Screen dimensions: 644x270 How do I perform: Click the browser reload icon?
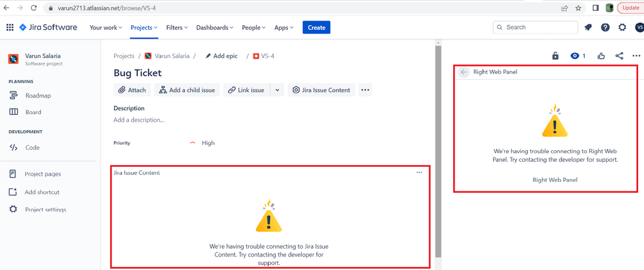(x=34, y=8)
